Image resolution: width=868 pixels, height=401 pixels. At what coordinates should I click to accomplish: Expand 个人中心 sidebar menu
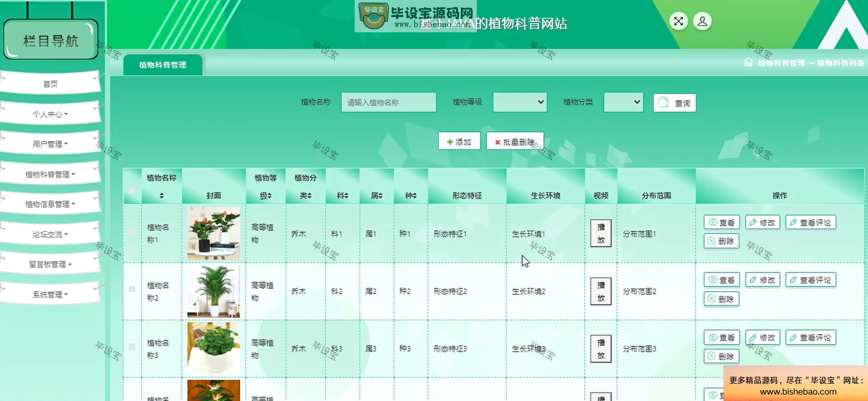[x=50, y=114]
